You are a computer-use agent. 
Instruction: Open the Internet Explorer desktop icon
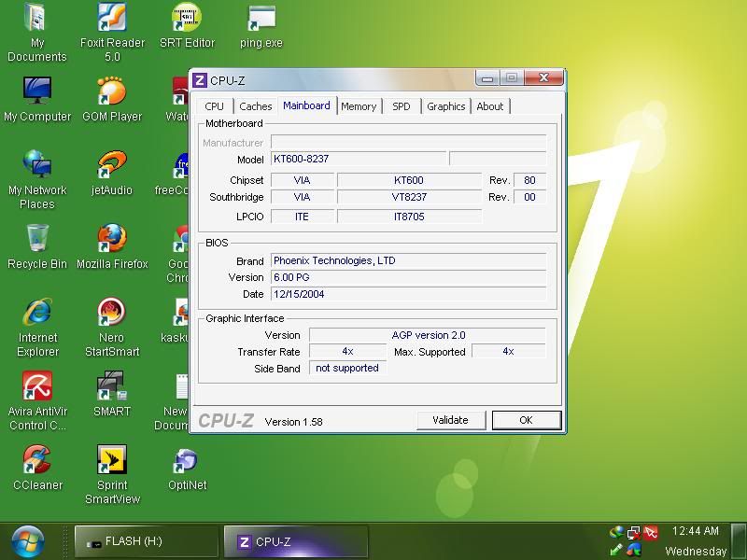(37, 328)
